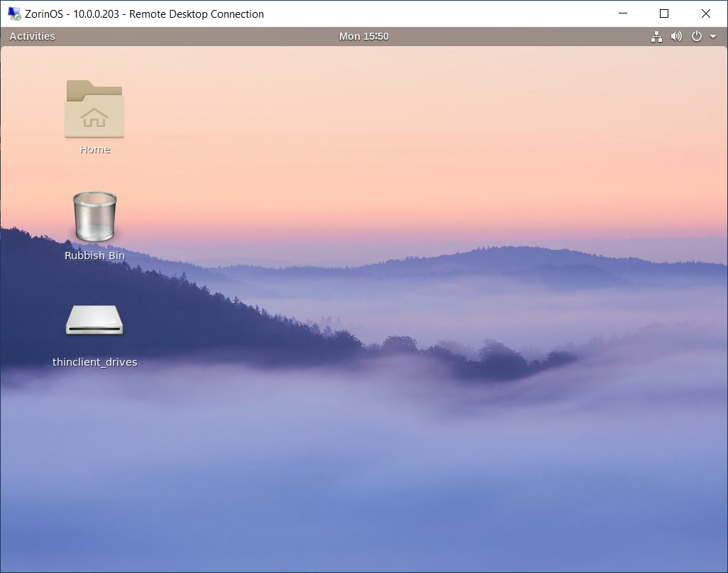
Task: Select the Rubbish Bin desktop icon
Action: (94, 217)
